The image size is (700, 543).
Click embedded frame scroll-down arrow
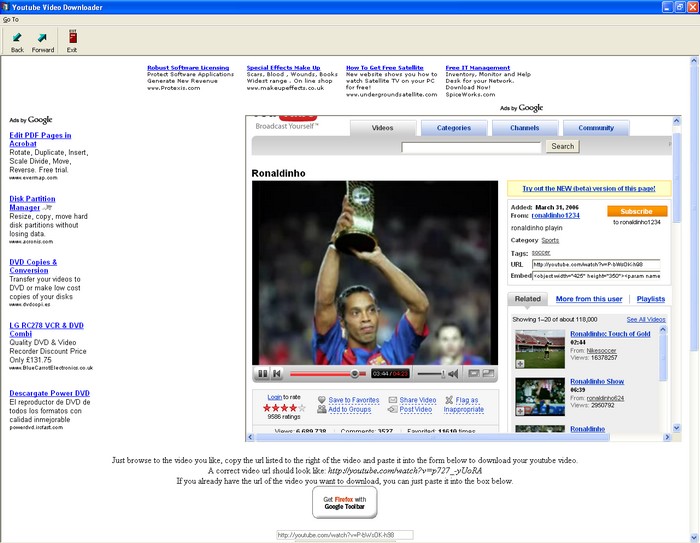pos(676,428)
